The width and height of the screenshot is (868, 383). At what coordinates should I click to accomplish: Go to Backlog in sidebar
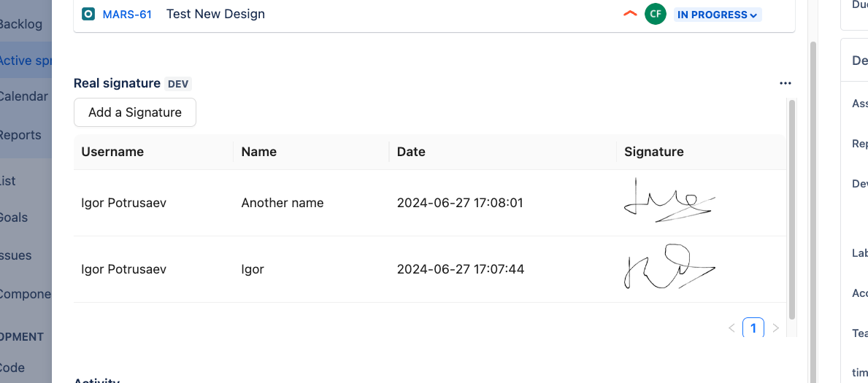tap(20, 24)
